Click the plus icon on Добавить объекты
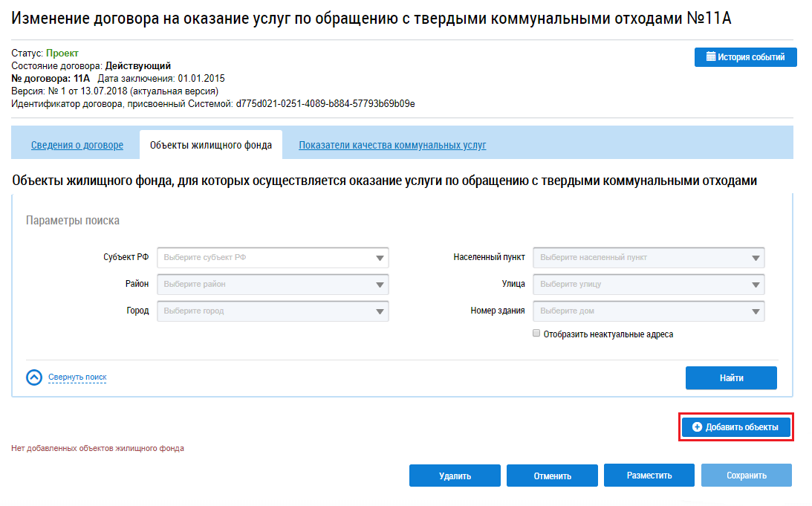The width and height of the screenshot is (812, 506). (x=697, y=427)
